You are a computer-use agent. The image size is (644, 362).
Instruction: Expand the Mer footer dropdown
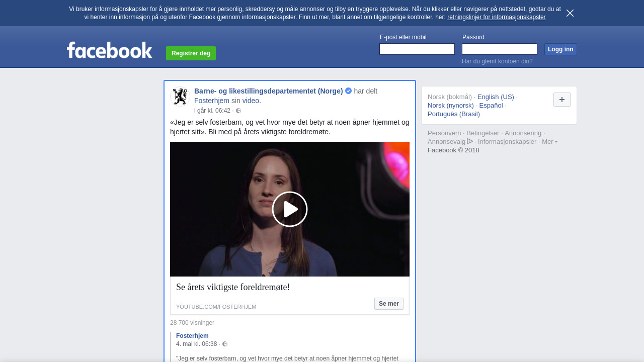(x=549, y=142)
